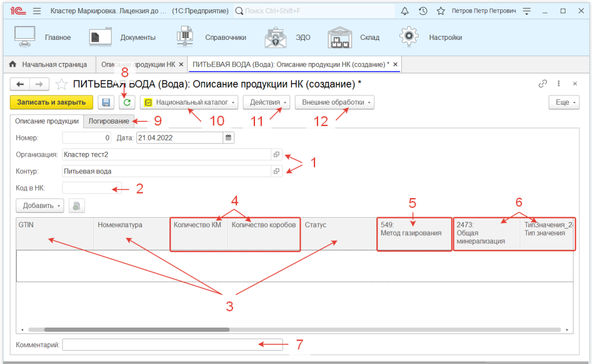Open the 1C main menu hamburger icon
The height and width of the screenshot is (364, 592).
pyautogui.click(x=36, y=11)
